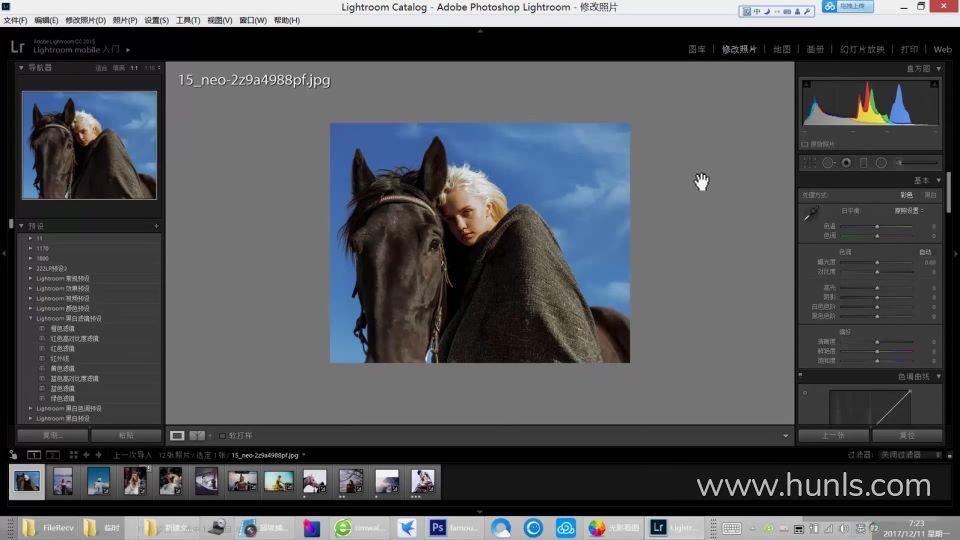Open the Web module

click(x=942, y=50)
